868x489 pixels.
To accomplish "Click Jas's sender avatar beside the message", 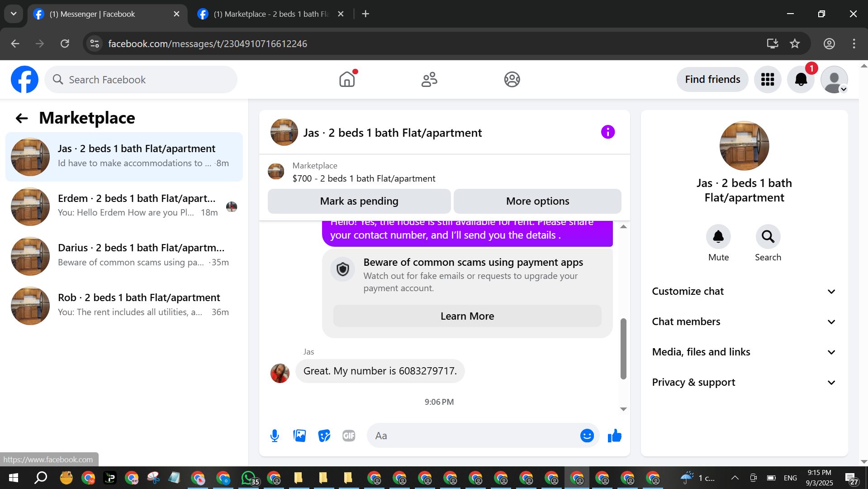I will coord(280,373).
